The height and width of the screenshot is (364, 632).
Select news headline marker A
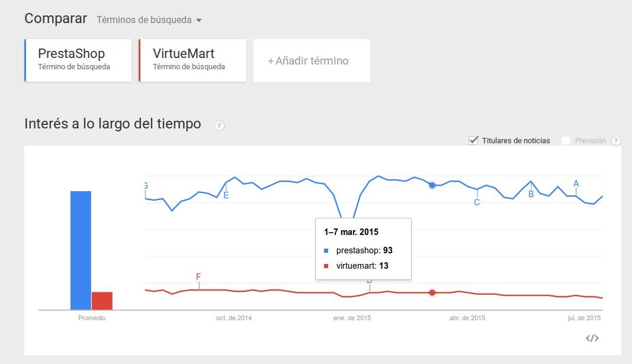576,183
